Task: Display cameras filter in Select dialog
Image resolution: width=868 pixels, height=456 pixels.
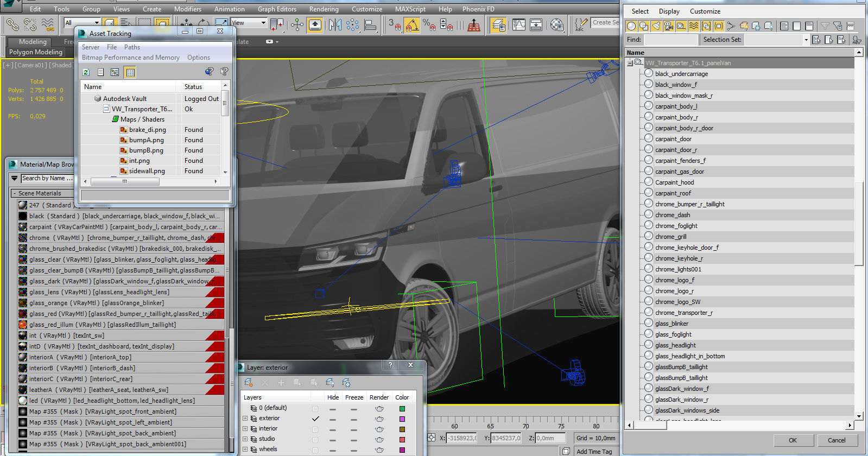Action: [x=668, y=26]
